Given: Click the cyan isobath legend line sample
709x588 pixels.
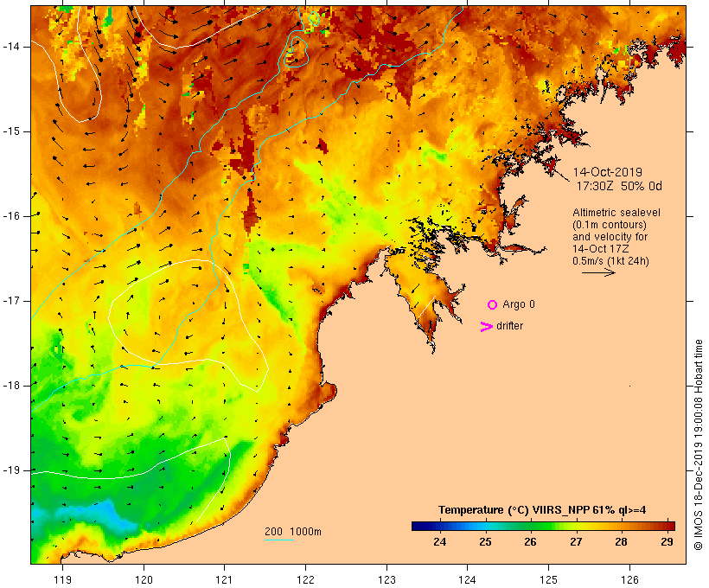Looking at the screenshot, I should coord(279,540).
